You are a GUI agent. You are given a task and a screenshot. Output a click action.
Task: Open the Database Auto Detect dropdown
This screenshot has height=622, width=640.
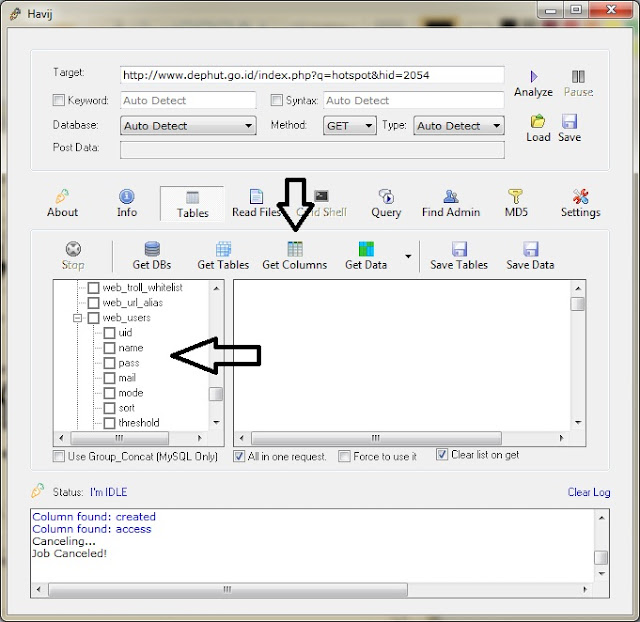tap(188, 126)
